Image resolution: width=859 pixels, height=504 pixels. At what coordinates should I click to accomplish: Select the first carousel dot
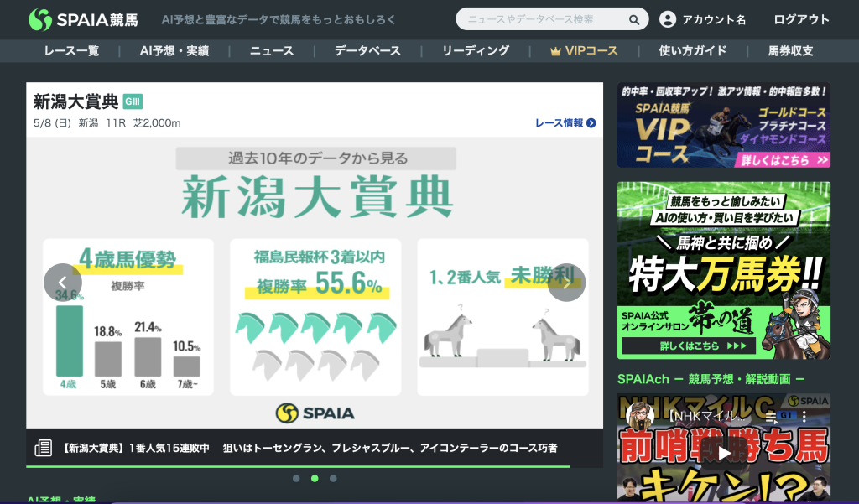coord(296,478)
